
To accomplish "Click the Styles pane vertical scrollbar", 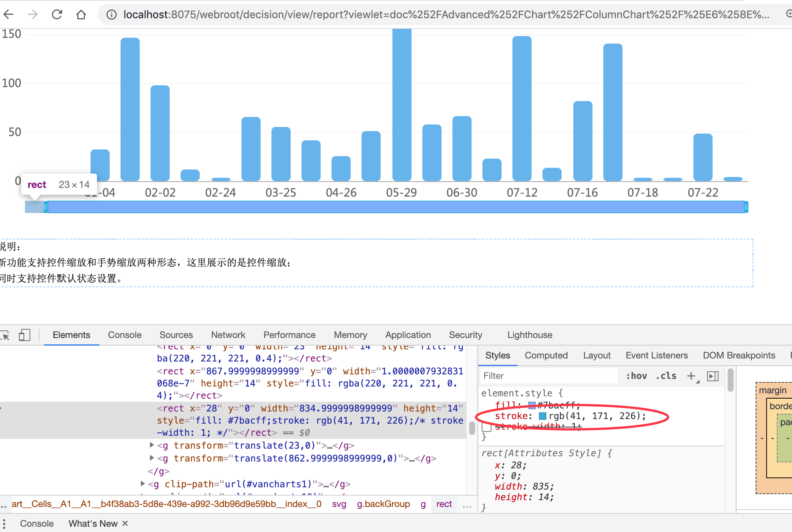I will tap(731, 380).
